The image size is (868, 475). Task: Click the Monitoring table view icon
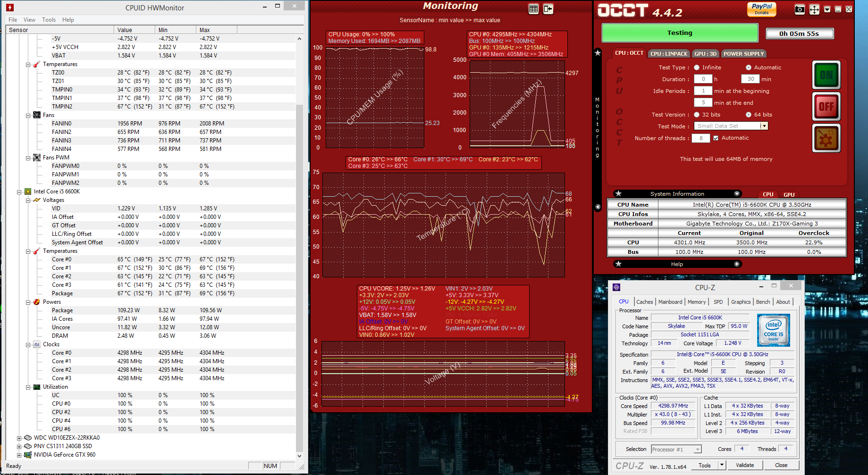(x=533, y=9)
